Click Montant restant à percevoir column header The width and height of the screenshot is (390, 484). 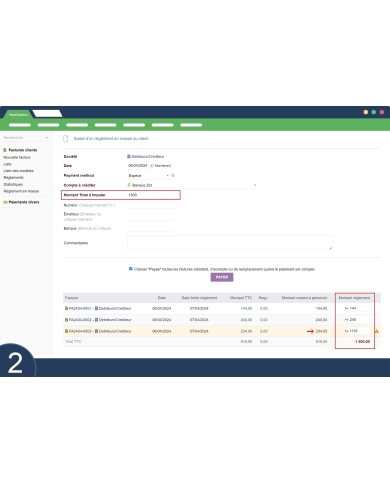304,298
